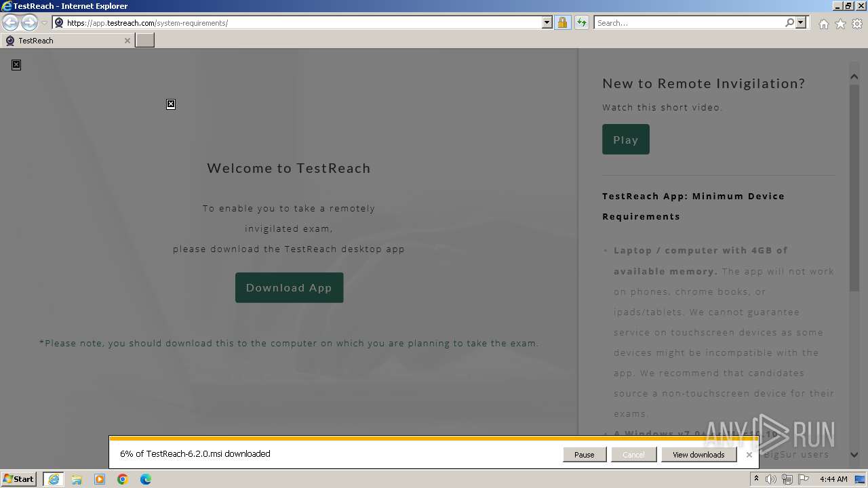This screenshot has width=868, height=488.
Task: Click Internet Explorer taskbar icon
Action: pyautogui.click(x=54, y=479)
